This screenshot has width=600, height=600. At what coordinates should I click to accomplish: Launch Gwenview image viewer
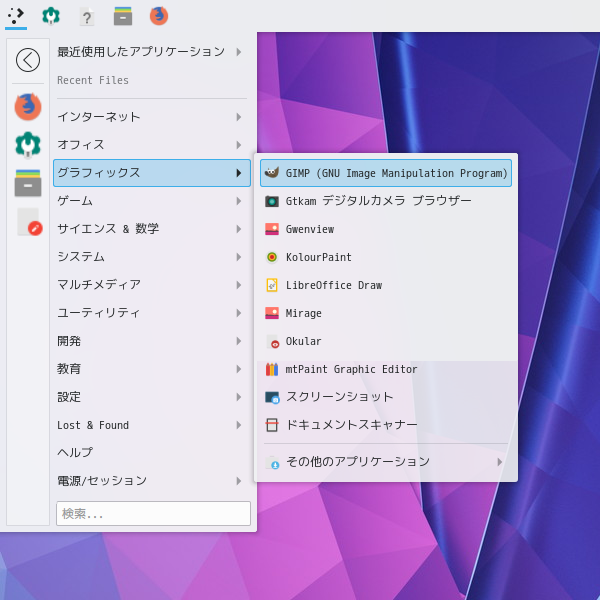click(x=386, y=229)
